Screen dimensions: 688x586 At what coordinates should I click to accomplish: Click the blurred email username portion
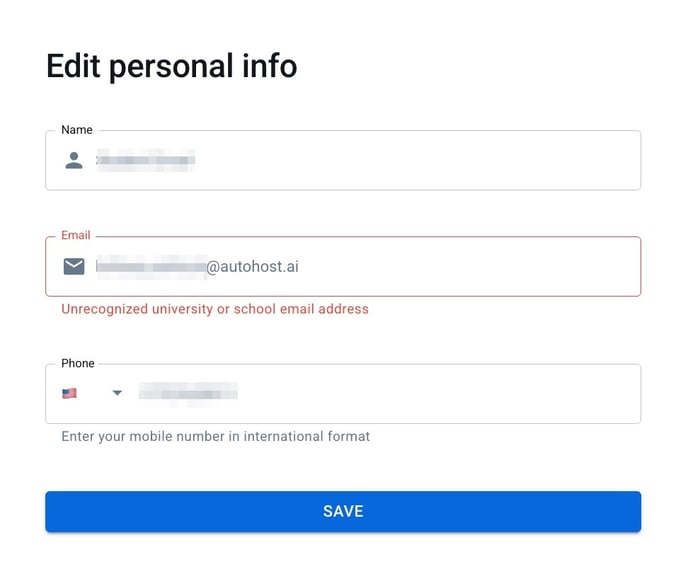(x=150, y=266)
